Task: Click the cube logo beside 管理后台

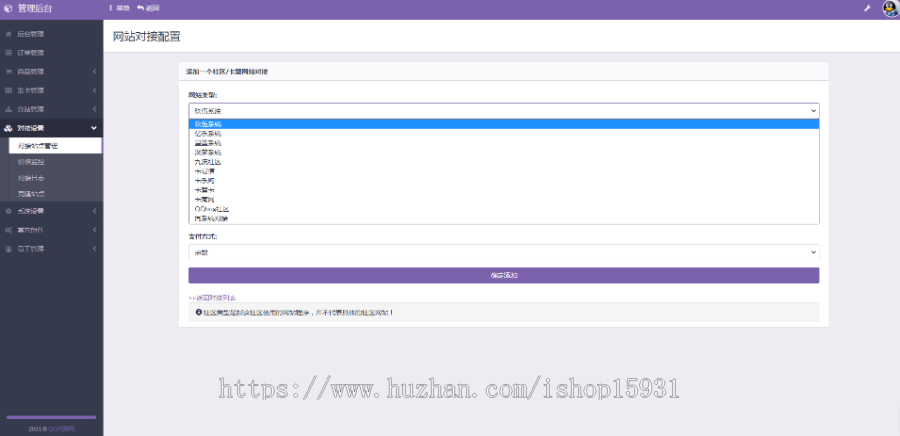Action: 8,9
